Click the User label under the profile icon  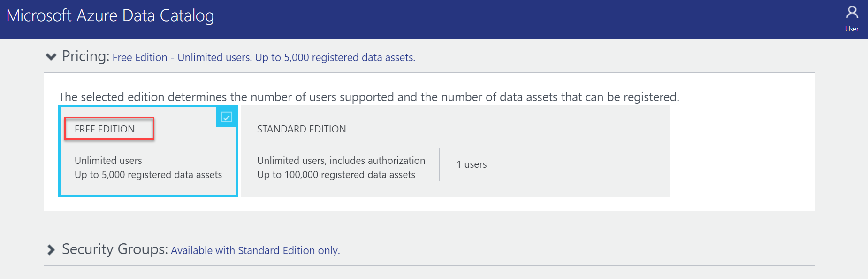coord(852,29)
